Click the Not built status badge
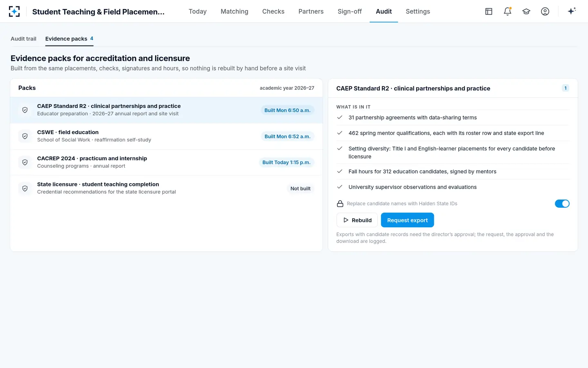 coord(301,188)
